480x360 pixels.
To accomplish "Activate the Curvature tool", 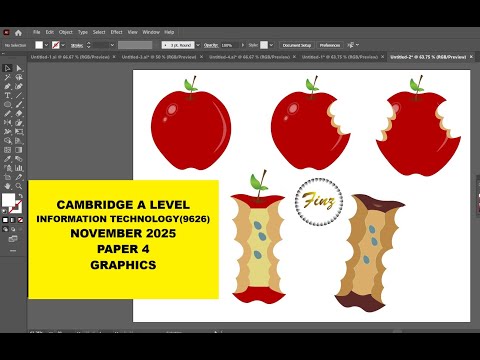I will tap(19, 86).
